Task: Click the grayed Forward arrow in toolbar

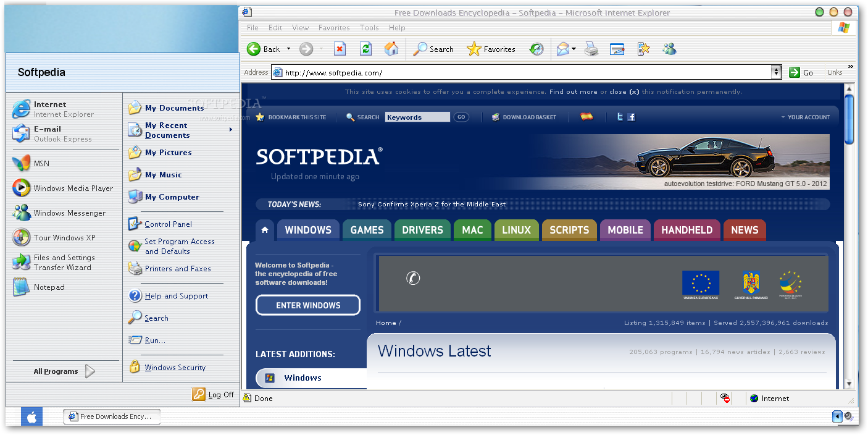Action: coord(306,49)
